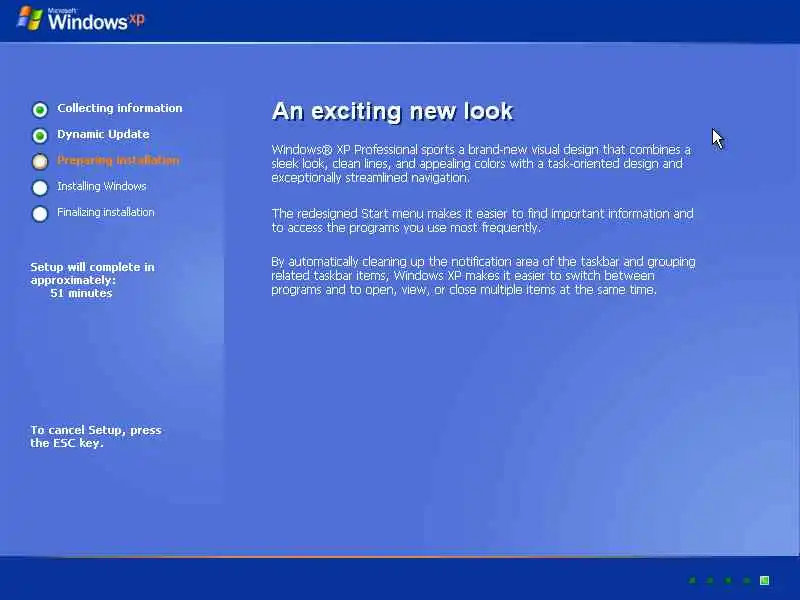Click the 'Setup will complete in approximately' text
The image size is (800, 600).
point(92,273)
